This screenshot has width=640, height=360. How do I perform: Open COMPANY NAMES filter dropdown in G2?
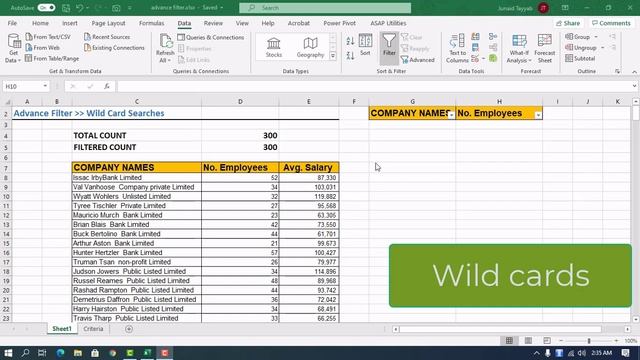pyautogui.click(x=451, y=116)
